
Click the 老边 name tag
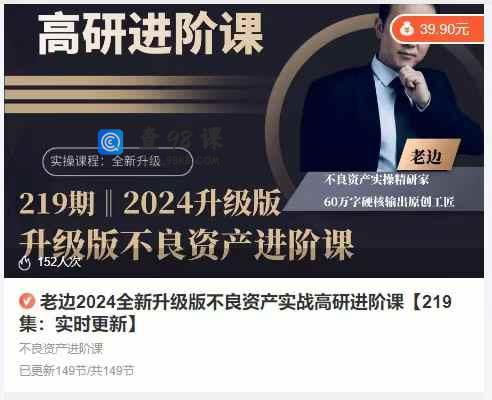pyautogui.click(x=428, y=155)
